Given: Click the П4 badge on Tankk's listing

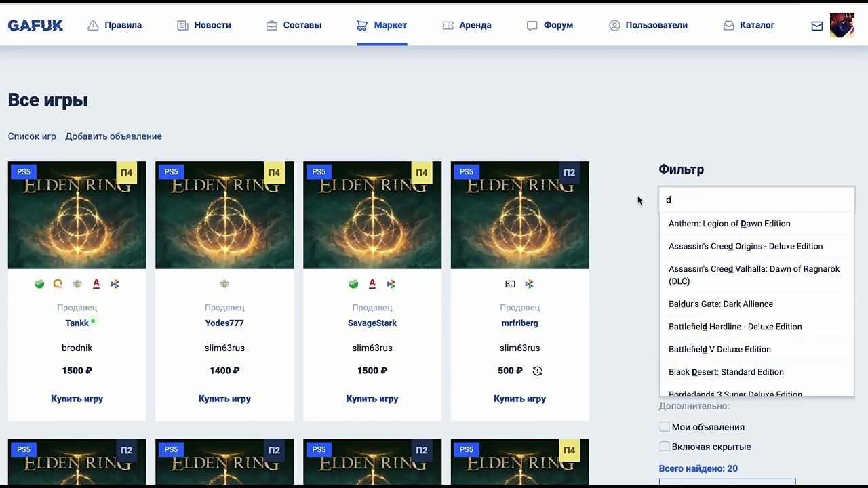Looking at the screenshot, I should click(x=127, y=173).
